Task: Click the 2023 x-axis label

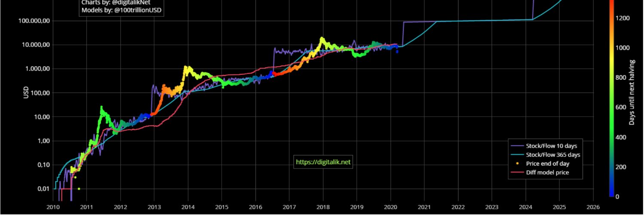Action: pos(492,208)
